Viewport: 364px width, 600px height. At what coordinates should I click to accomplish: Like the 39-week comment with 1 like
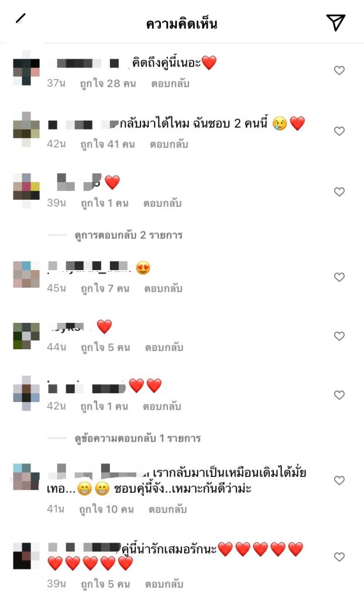tap(339, 192)
